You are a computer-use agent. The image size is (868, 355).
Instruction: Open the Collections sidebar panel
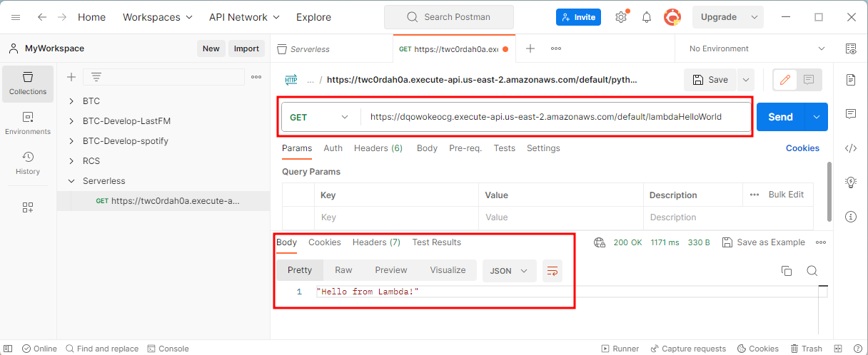tap(28, 83)
